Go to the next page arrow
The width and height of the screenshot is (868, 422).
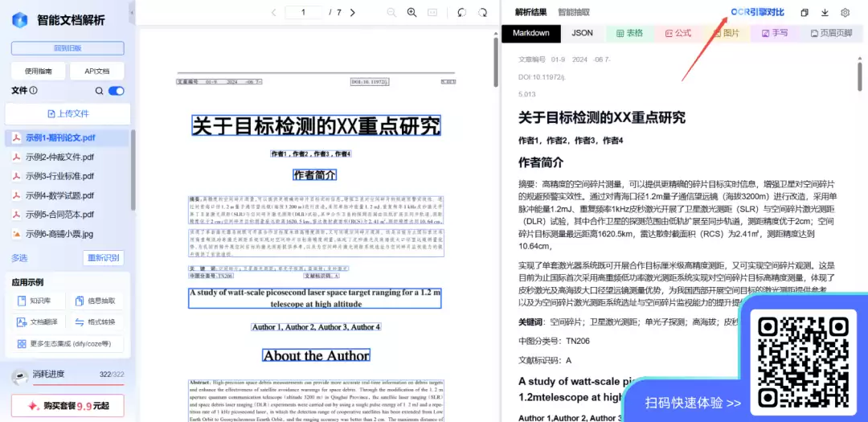click(x=353, y=12)
